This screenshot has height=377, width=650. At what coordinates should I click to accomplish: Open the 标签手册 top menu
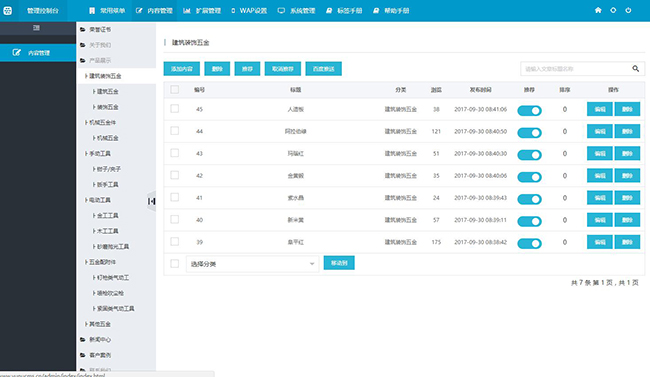click(344, 11)
